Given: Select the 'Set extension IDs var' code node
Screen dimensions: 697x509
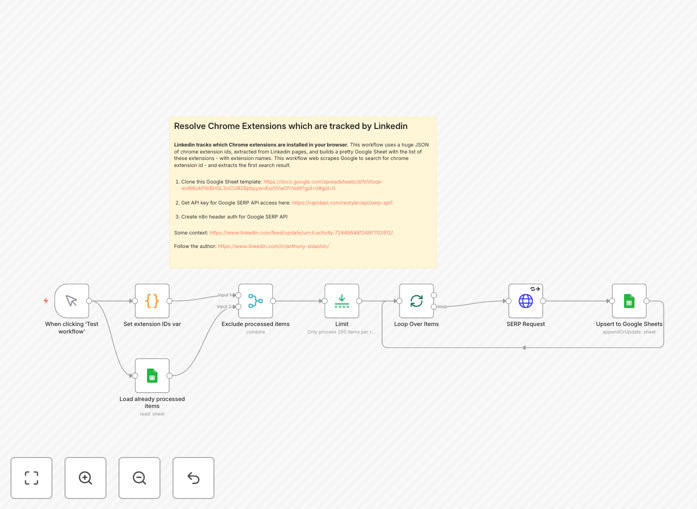Looking at the screenshot, I should click(x=152, y=301).
